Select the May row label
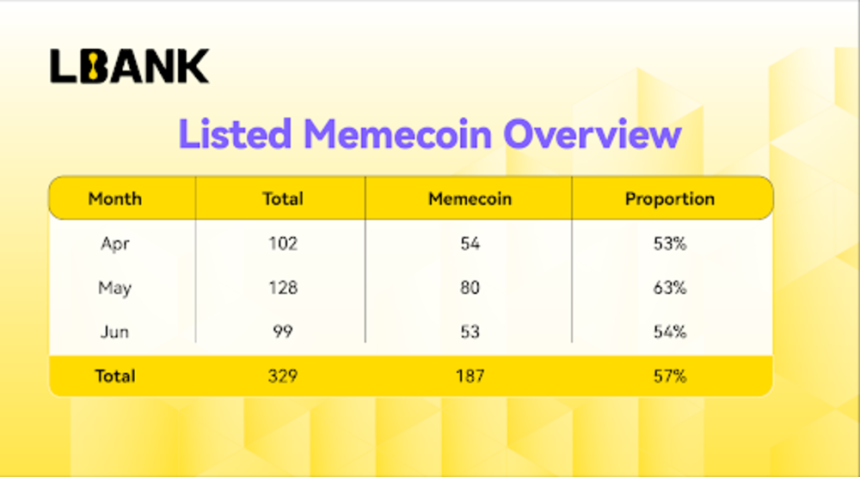The image size is (860, 477). point(115,288)
